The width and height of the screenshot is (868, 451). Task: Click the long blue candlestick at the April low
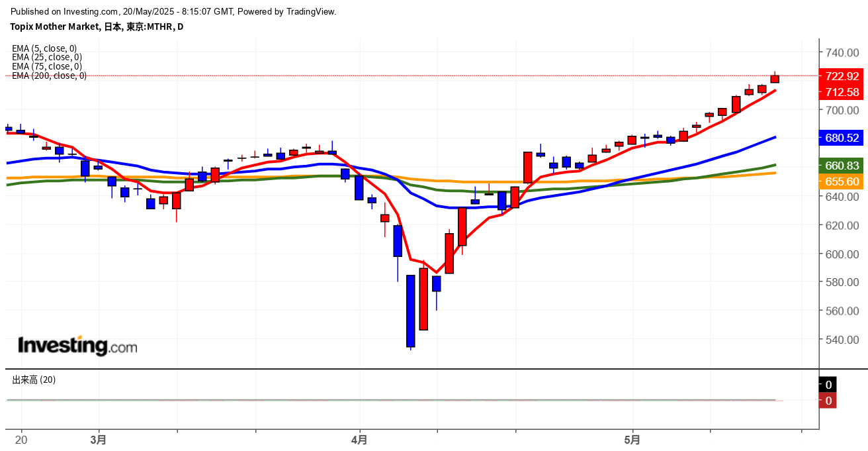[x=411, y=311]
